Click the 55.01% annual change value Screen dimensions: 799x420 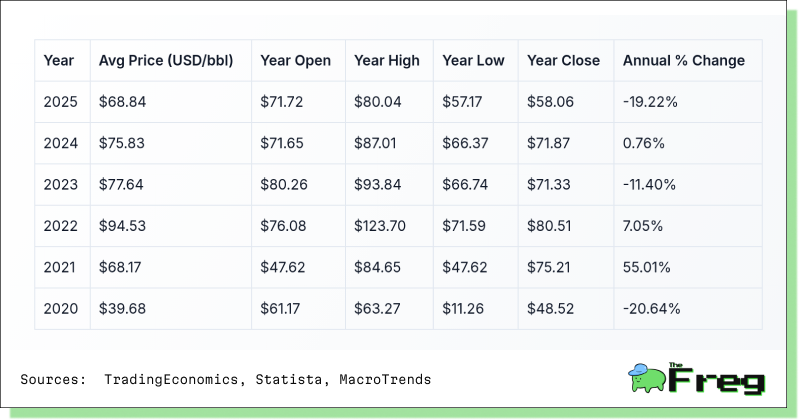(x=647, y=267)
